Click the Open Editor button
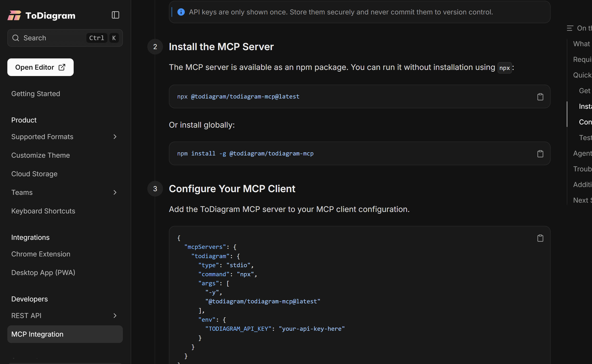This screenshot has height=364, width=592. pyautogui.click(x=40, y=67)
